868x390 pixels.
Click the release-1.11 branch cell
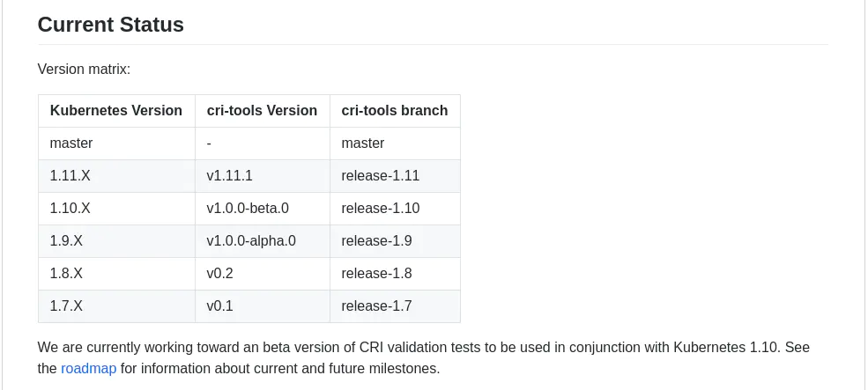(380, 176)
